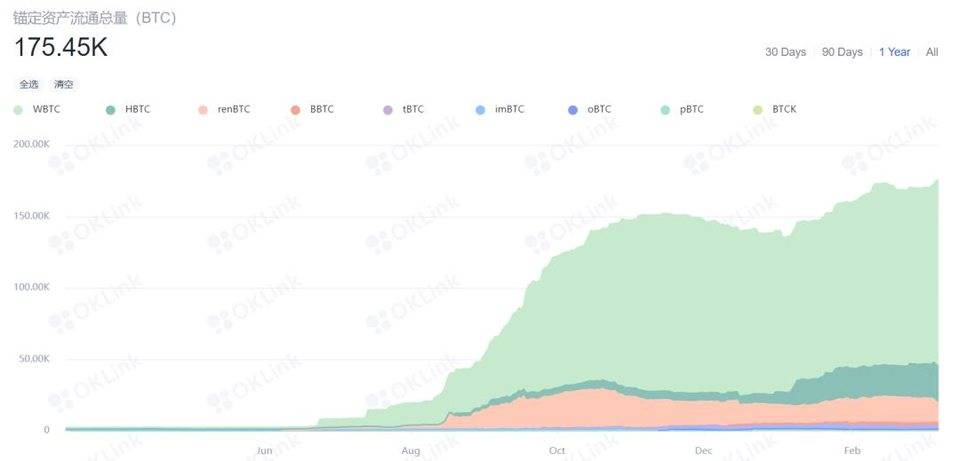Screen dimensions: 960x461
Task: Click the BBTC legend dot icon
Action: tap(295, 109)
